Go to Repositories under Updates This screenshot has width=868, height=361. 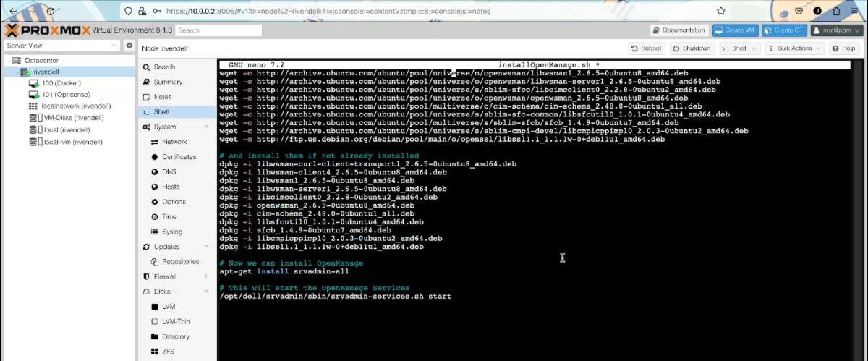(180, 262)
